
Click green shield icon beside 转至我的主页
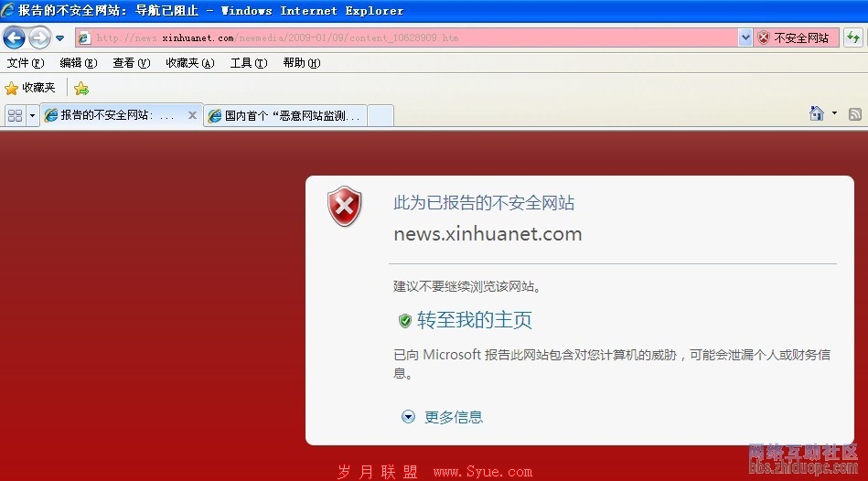pos(405,320)
